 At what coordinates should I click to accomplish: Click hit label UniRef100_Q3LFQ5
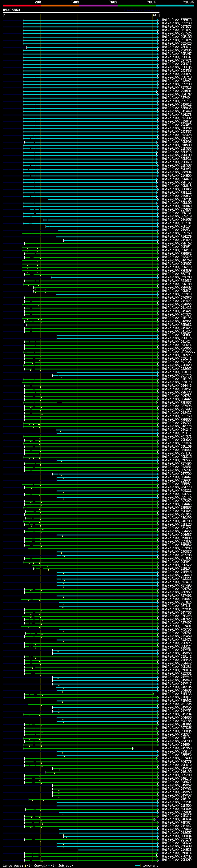176,67
